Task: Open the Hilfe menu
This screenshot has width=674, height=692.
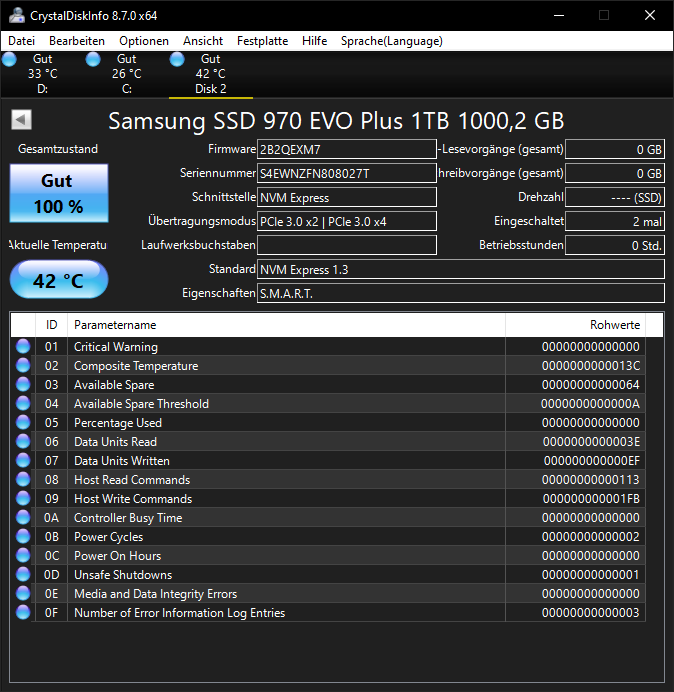Action: [x=314, y=41]
